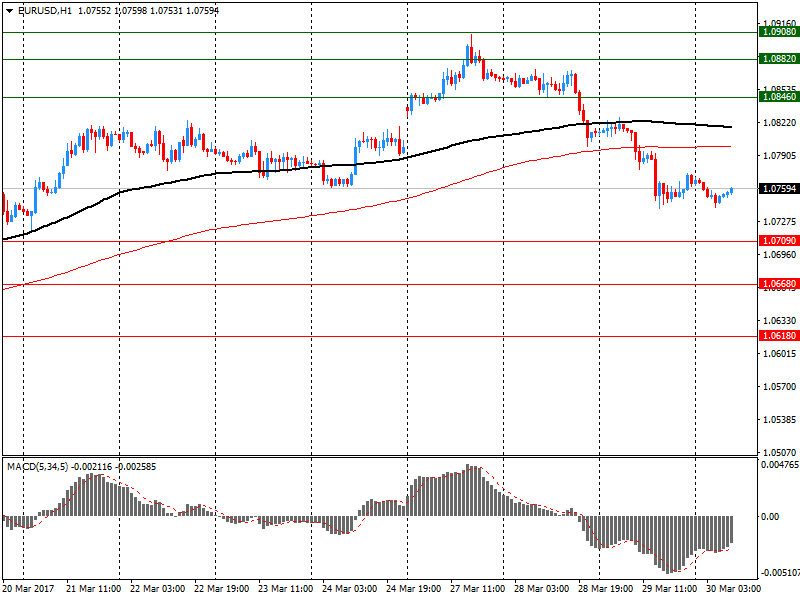The width and height of the screenshot is (800, 600).
Task: Select the 1.06330 price scale value
Action: click(x=779, y=320)
